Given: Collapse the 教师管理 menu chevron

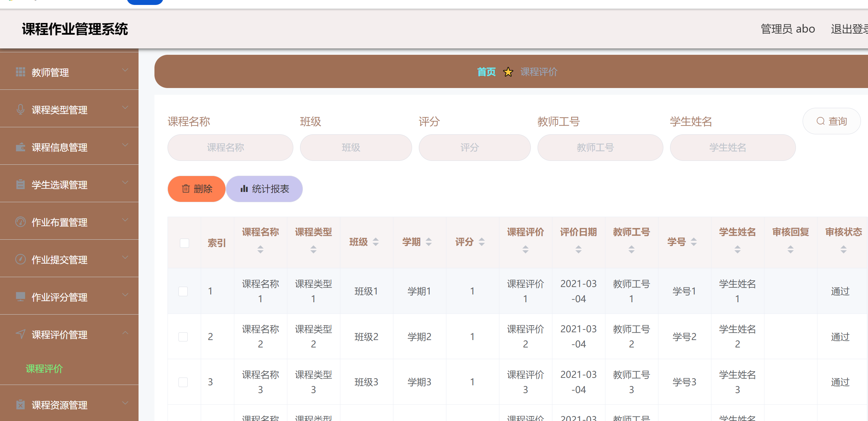Looking at the screenshot, I should point(125,70).
